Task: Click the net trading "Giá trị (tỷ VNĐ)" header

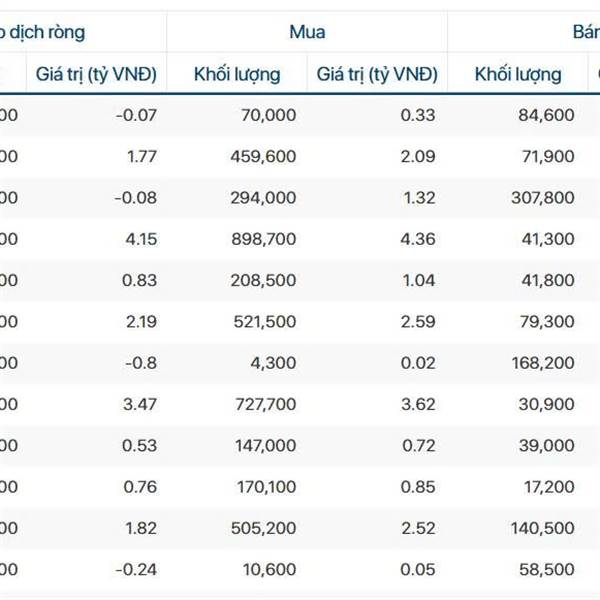Action: click(96, 74)
